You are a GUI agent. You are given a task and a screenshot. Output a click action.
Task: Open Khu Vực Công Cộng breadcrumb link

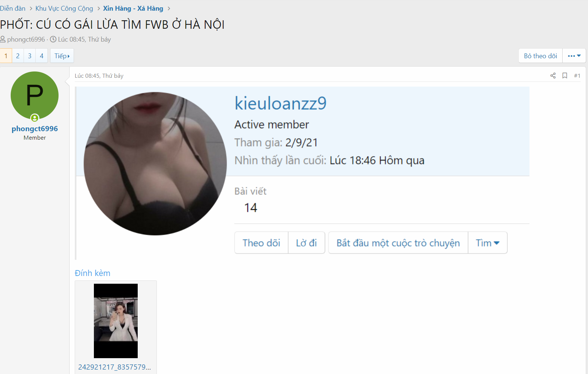(x=64, y=8)
